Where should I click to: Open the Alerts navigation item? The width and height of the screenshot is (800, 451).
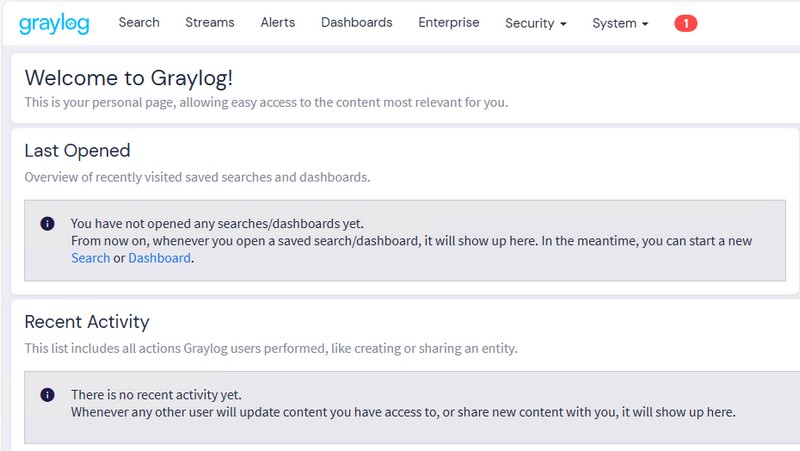(278, 22)
